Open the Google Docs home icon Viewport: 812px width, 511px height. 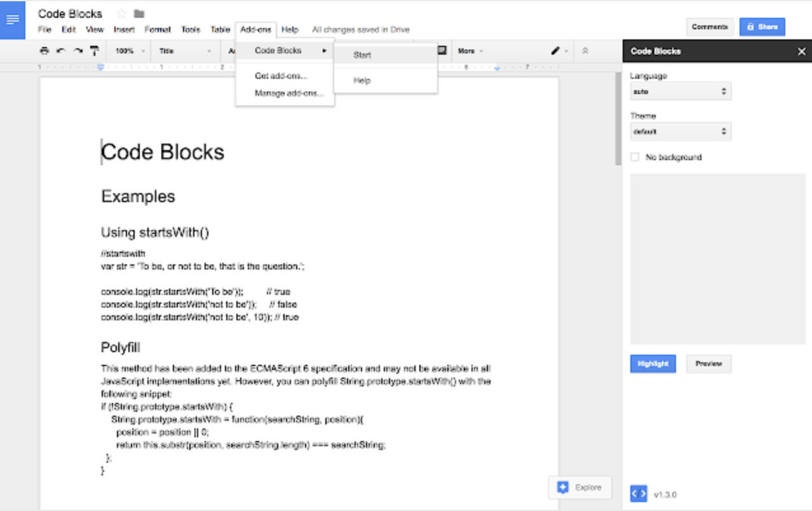coord(13,20)
